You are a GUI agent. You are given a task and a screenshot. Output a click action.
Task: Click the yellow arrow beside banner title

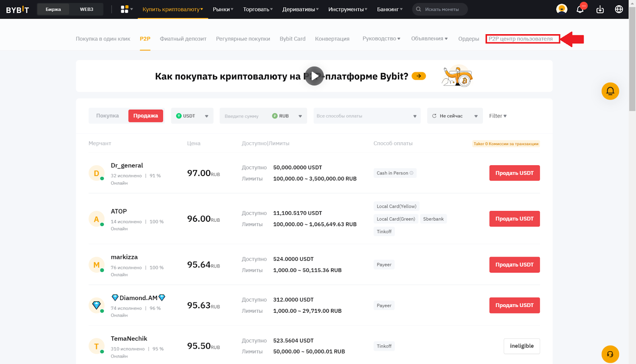tap(419, 76)
